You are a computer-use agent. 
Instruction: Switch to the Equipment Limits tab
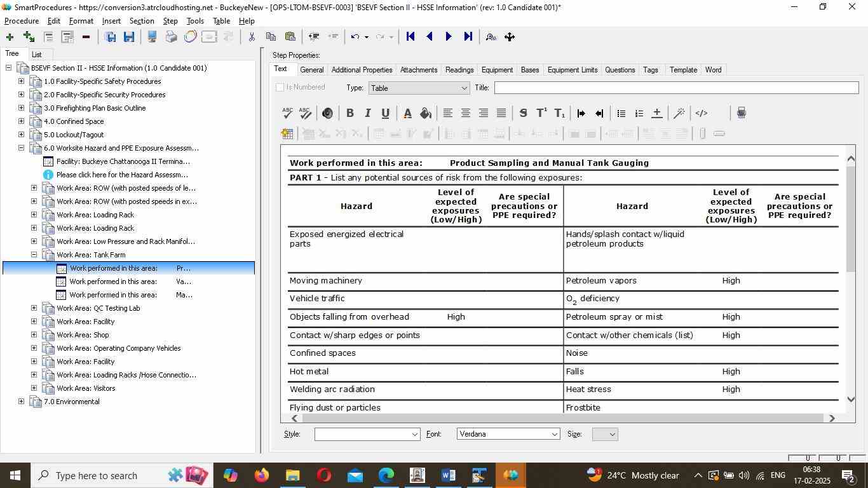(x=572, y=70)
